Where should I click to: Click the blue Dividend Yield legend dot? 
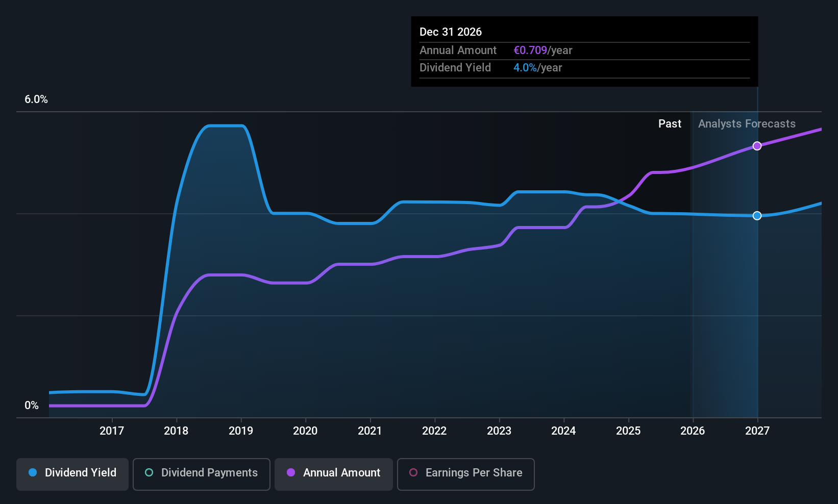pos(33,473)
